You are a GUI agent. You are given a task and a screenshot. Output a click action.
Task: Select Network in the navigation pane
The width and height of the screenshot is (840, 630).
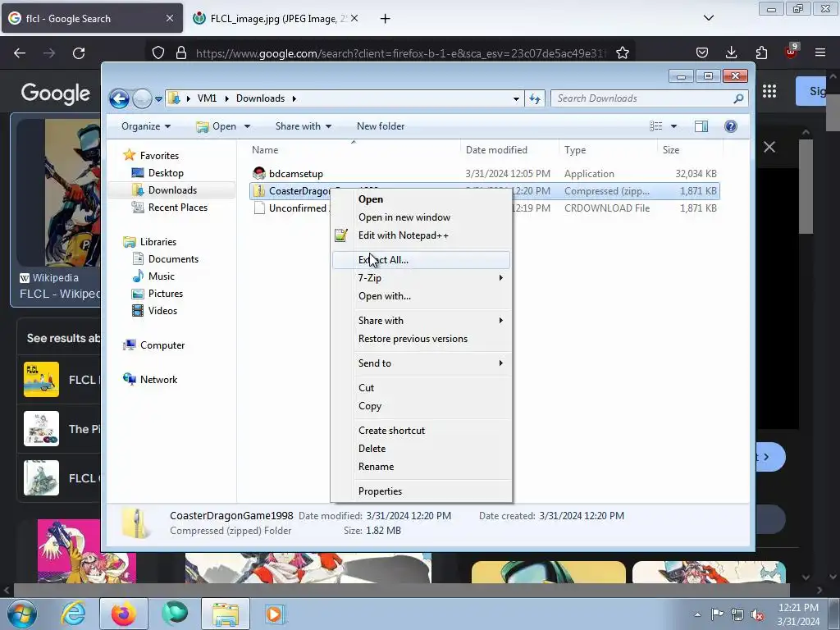158,380
